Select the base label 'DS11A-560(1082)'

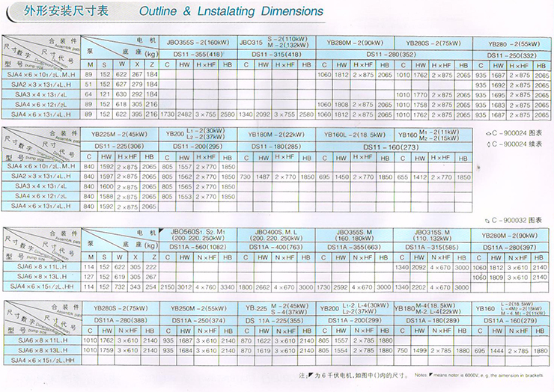tap(198, 247)
